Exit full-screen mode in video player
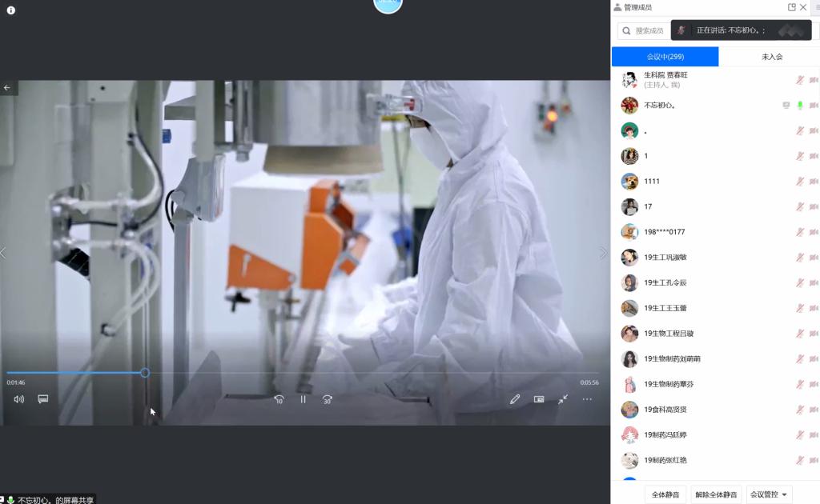This screenshot has width=820, height=504. click(563, 399)
